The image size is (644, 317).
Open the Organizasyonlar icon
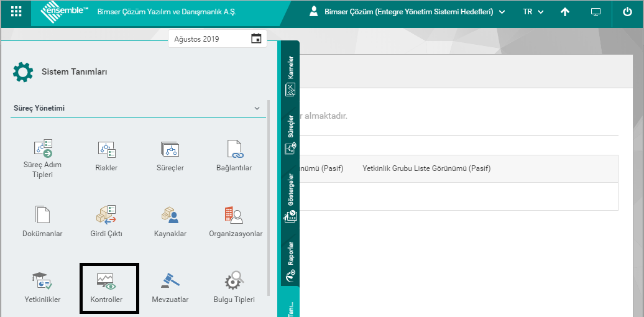235,215
